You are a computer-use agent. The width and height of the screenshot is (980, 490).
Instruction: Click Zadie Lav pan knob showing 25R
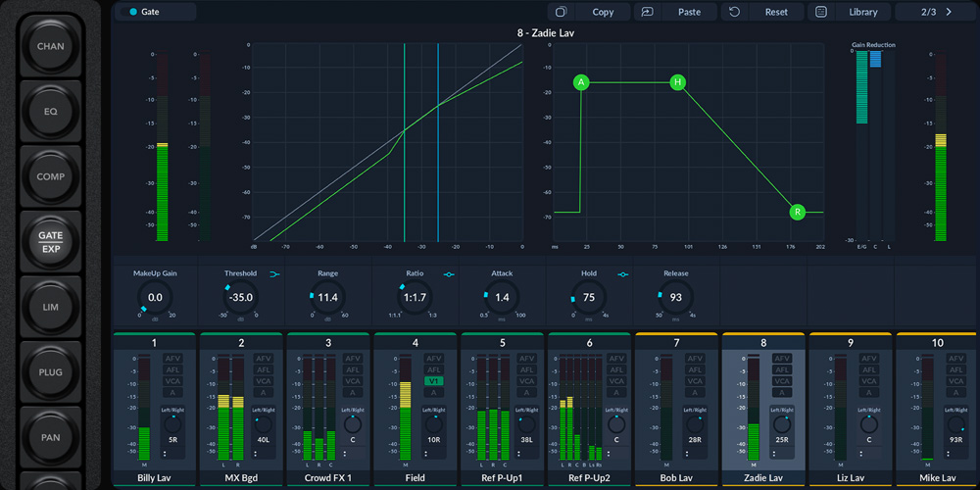(x=782, y=425)
